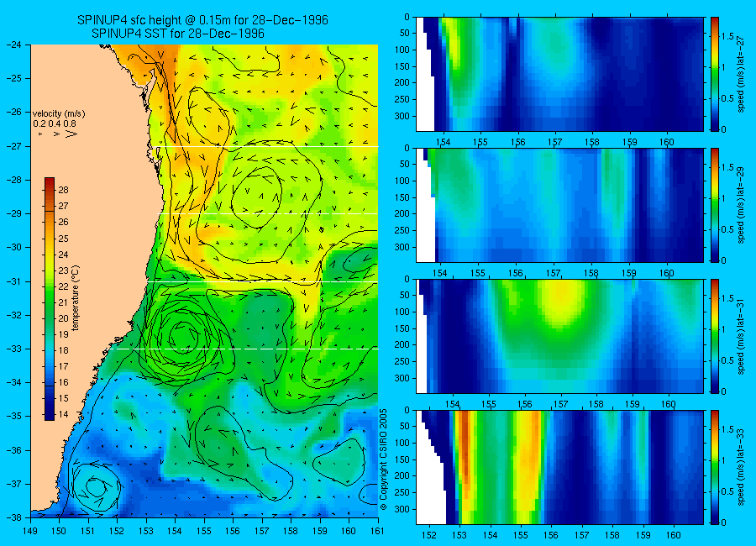The image size is (756, 546).
Task: Click the 300 depth label on the lat=-27 panel
Action: tap(402, 116)
